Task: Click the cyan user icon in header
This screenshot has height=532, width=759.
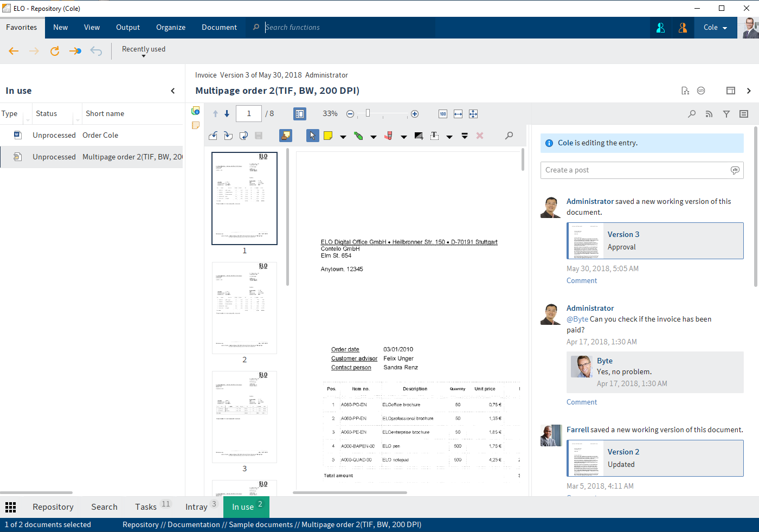Action: [660, 28]
